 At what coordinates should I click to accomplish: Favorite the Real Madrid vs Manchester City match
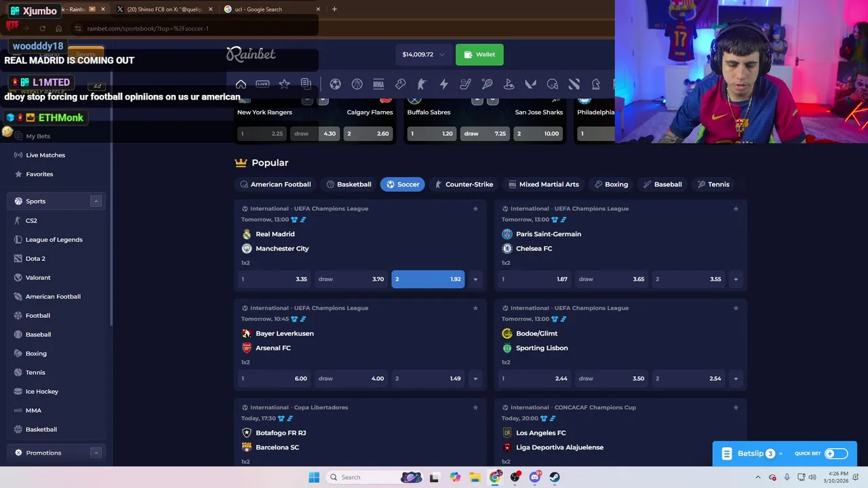(475, 209)
